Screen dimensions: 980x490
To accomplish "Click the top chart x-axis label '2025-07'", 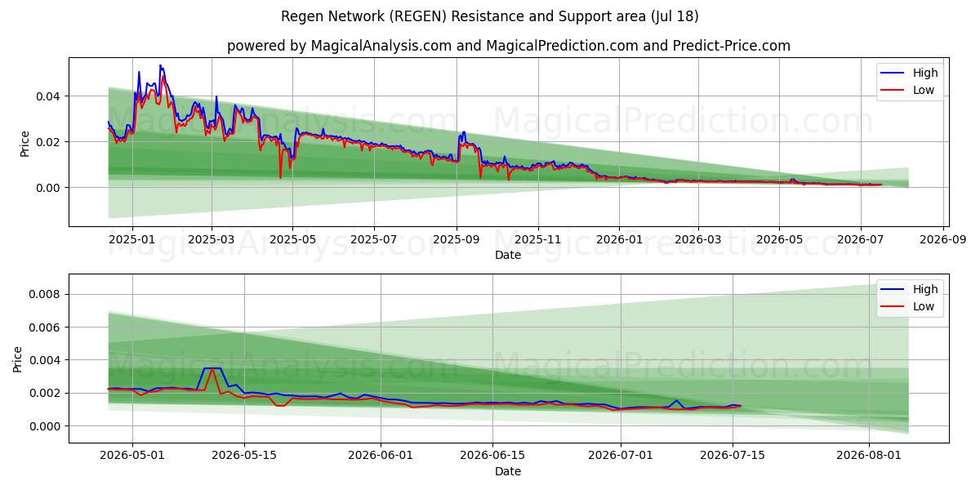I will tap(374, 240).
